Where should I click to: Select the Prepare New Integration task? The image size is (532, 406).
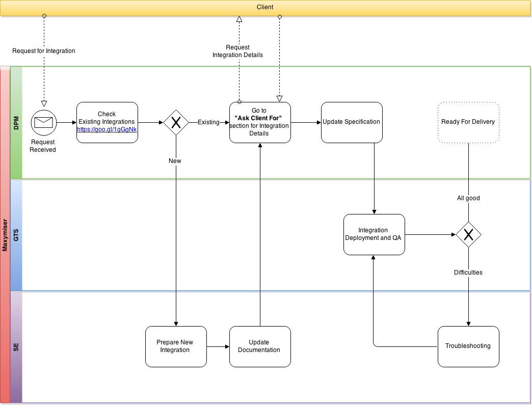pos(176,346)
